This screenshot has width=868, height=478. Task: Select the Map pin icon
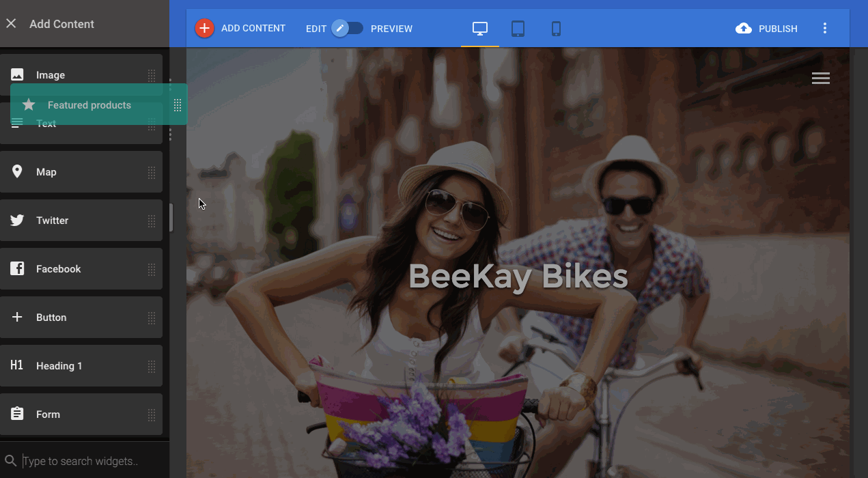pos(17,171)
